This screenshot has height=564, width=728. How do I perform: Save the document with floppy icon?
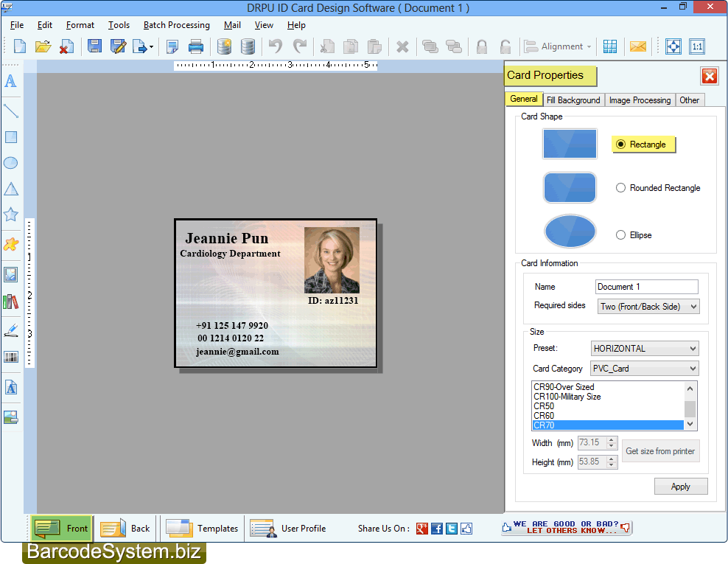coord(94,46)
